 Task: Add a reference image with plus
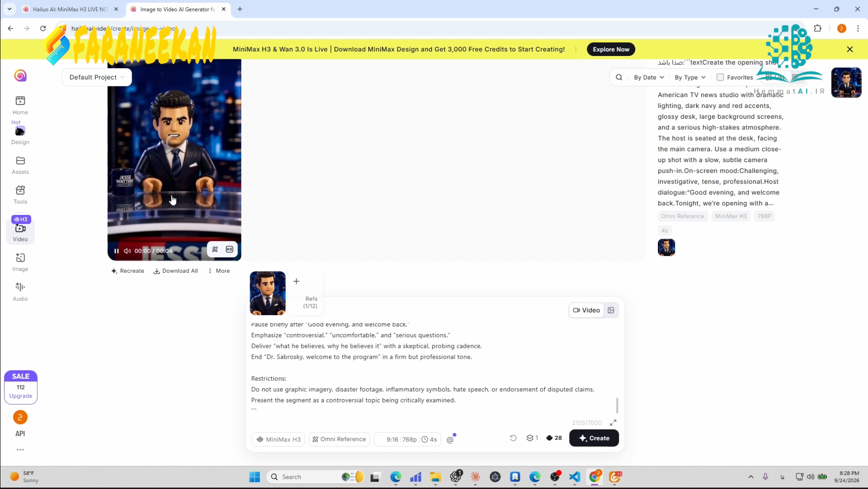[x=296, y=281]
